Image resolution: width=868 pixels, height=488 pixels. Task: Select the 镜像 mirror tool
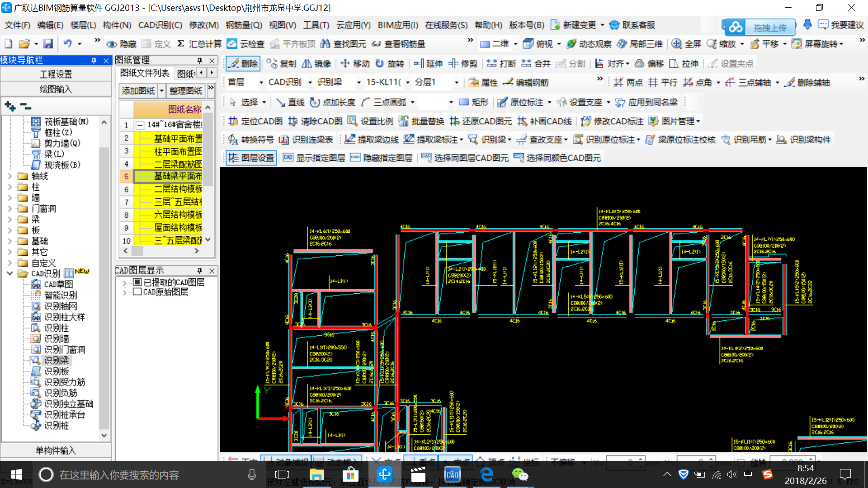click(x=316, y=64)
